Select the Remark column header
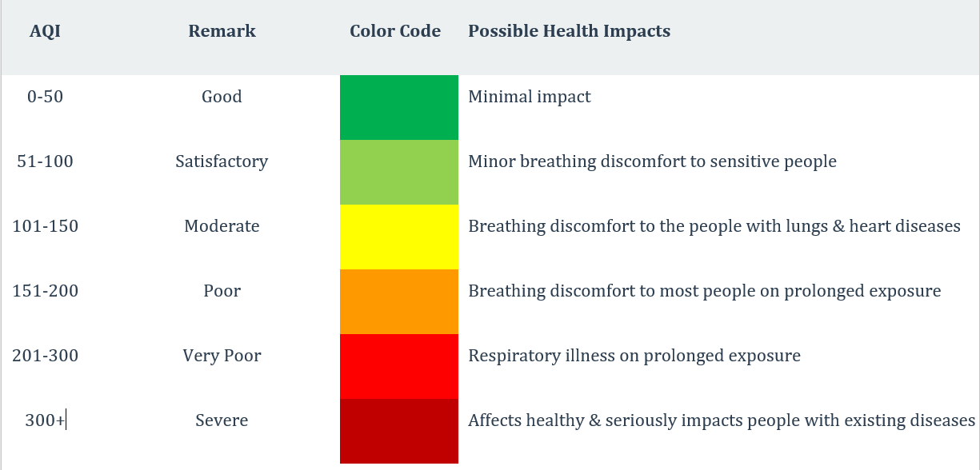The height and width of the screenshot is (470, 980). pos(222,32)
